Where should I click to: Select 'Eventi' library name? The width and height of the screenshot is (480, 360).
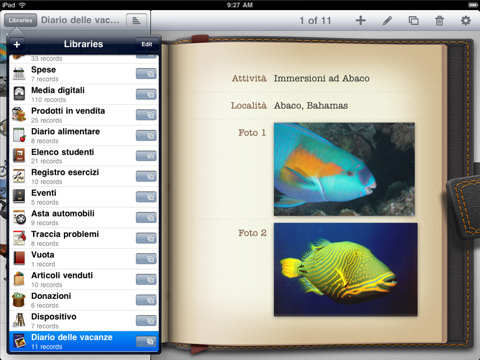44,193
